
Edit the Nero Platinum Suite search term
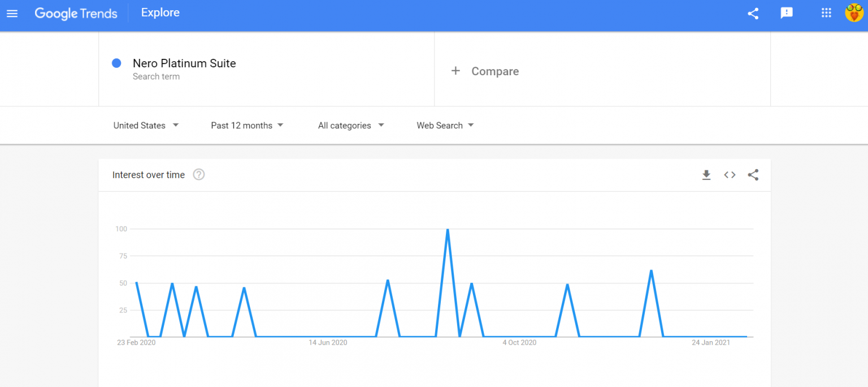coord(184,63)
